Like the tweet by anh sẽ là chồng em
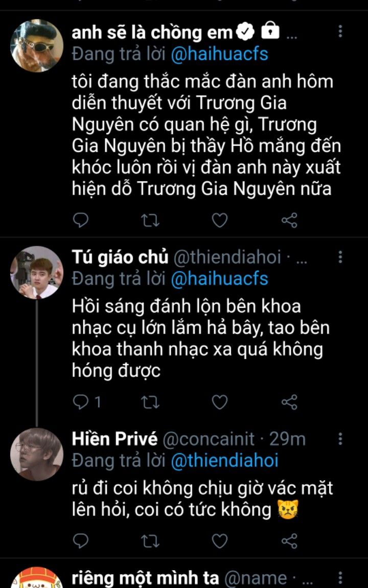 [220, 220]
